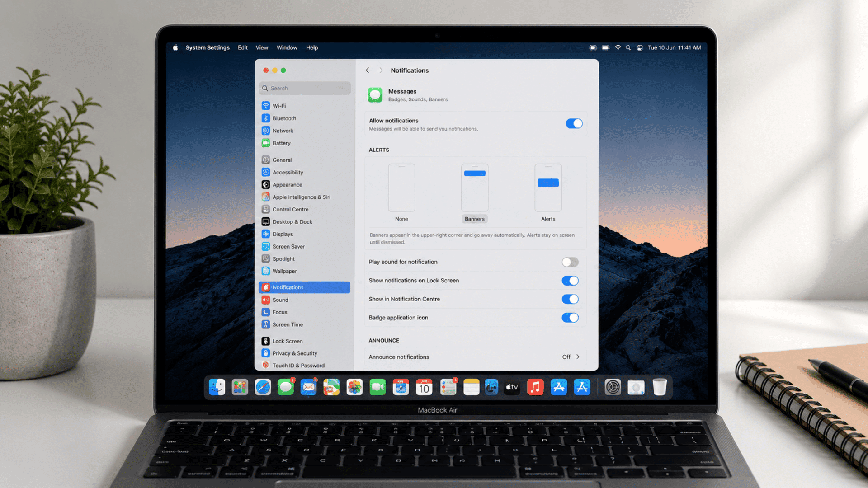The image size is (868, 488).
Task: Launch Photos from the Dock
Action: [354, 387]
